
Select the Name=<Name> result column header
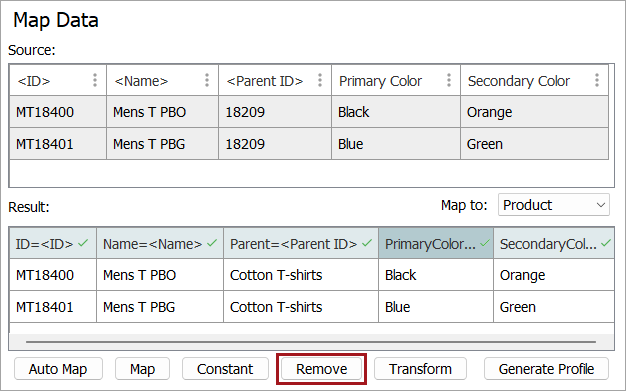coord(160,243)
